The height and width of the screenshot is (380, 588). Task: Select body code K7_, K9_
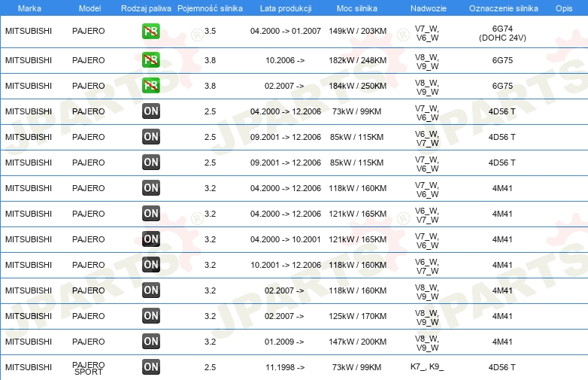click(x=427, y=366)
